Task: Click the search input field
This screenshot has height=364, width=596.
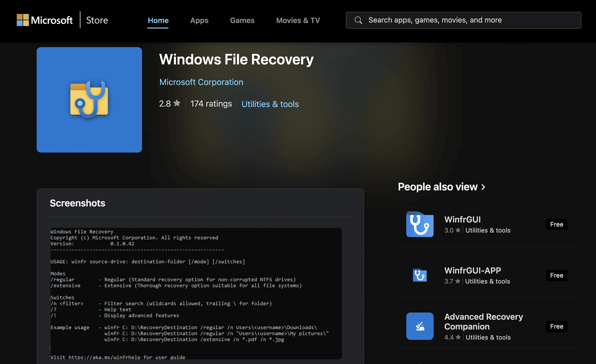Action: pyautogui.click(x=446, y=20)
